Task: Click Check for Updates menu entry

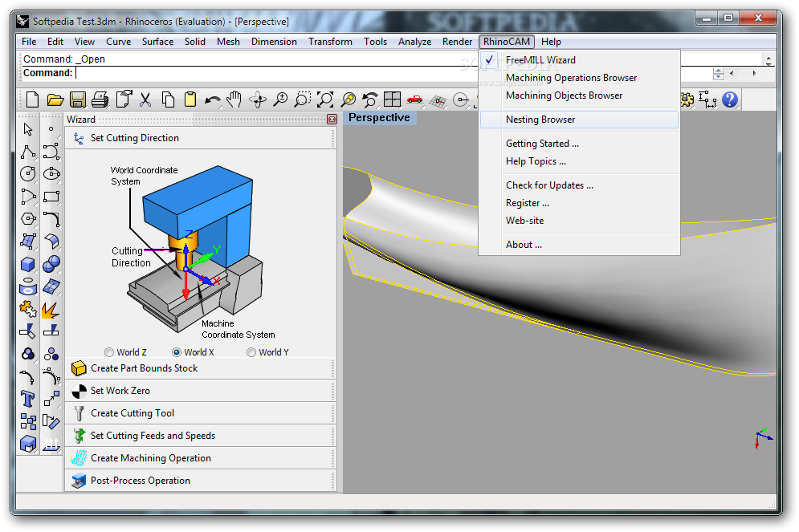Action: (580, 185)
